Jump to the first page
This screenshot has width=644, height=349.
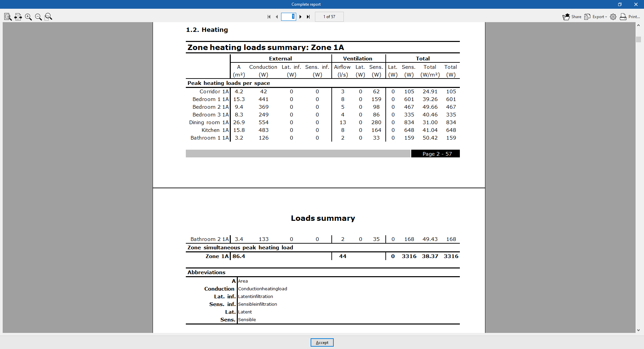[269, 16]
